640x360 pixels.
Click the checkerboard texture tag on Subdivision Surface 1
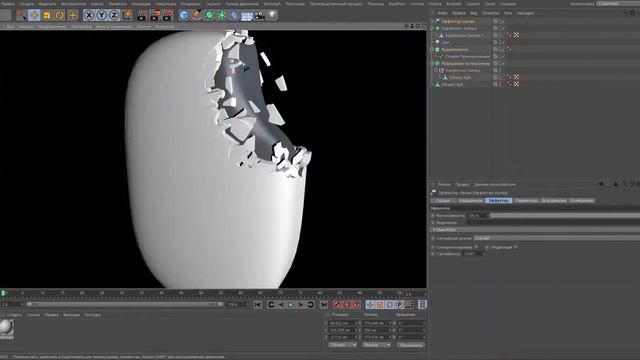[x=516, y=36]
